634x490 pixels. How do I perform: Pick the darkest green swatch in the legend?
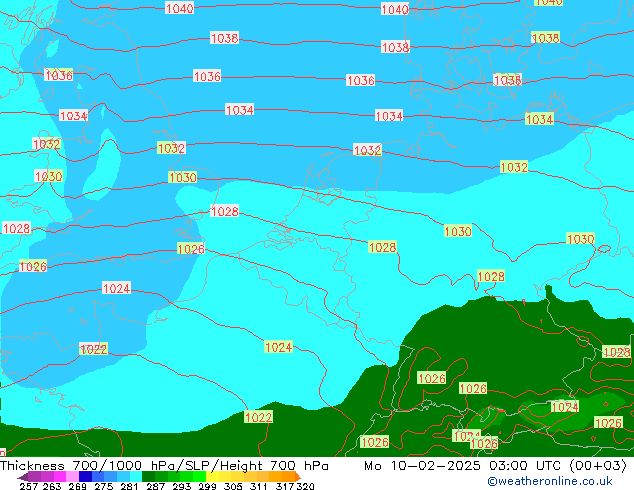point(148,477)
